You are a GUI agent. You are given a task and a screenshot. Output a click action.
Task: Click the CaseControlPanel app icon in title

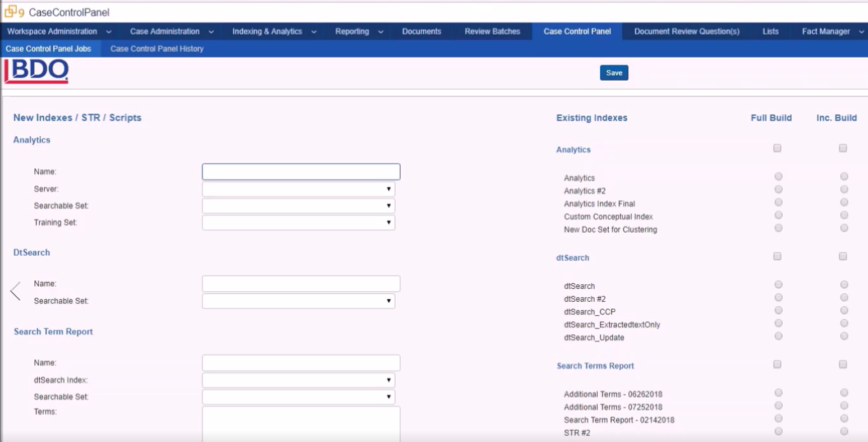11,12
